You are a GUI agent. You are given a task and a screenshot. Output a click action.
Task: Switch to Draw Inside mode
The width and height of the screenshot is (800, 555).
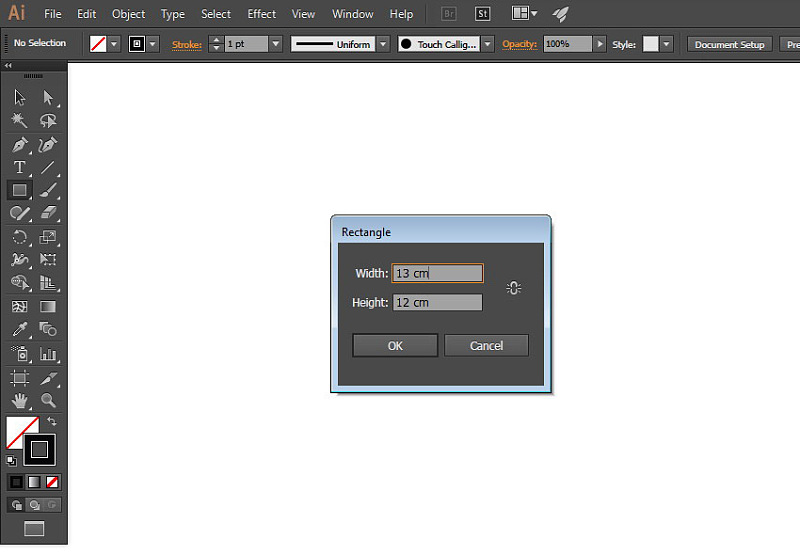coord(52,505)
